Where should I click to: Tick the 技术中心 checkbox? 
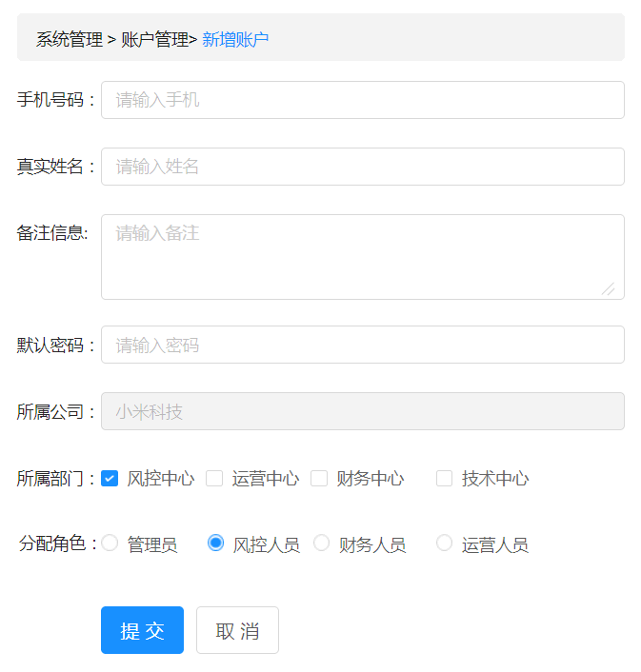click(x=445, y=478)
